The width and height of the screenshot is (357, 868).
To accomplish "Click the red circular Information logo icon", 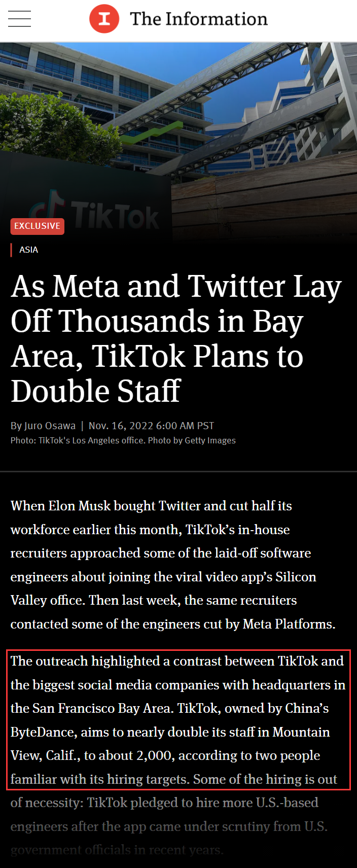I will (x=104, y=19).
